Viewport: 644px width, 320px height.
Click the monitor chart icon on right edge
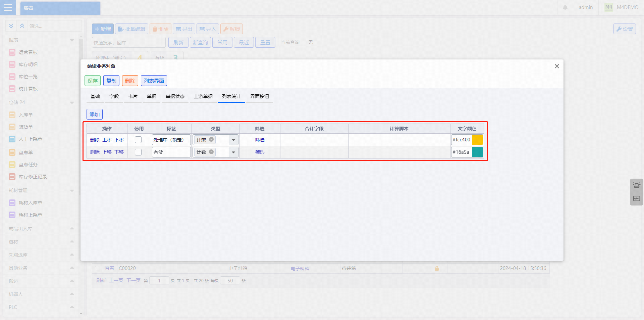click(x=637, y=198)
